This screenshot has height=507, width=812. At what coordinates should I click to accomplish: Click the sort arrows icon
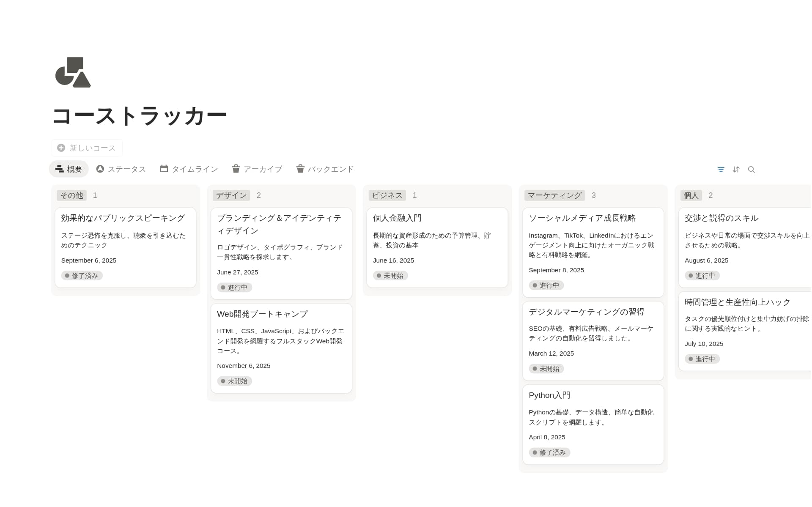click(736, 169)
